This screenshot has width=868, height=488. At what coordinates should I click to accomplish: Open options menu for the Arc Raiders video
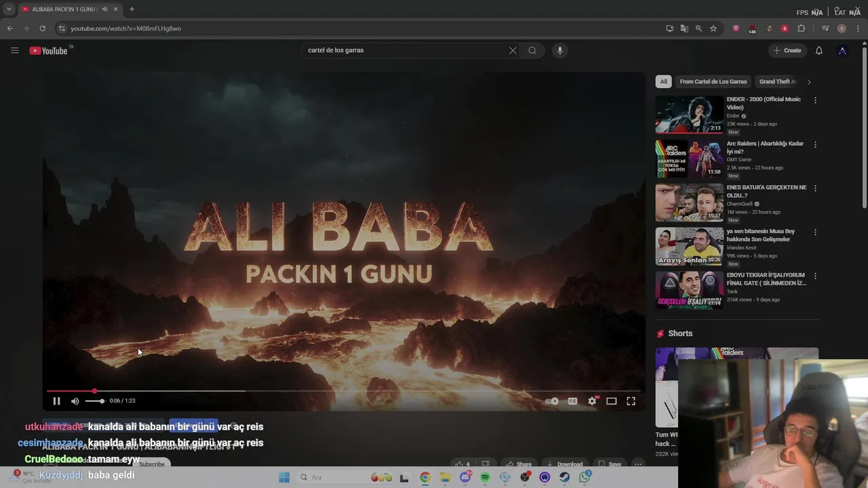815,144
